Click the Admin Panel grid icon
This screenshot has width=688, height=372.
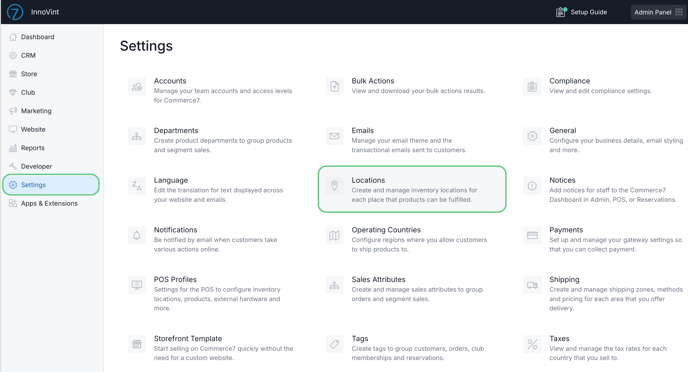(x=679, y=12)
